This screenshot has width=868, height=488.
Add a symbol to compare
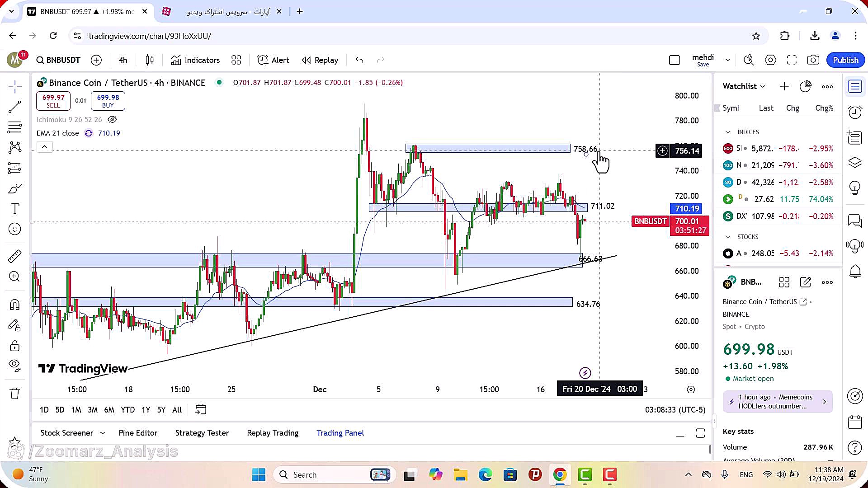point(96,60)
